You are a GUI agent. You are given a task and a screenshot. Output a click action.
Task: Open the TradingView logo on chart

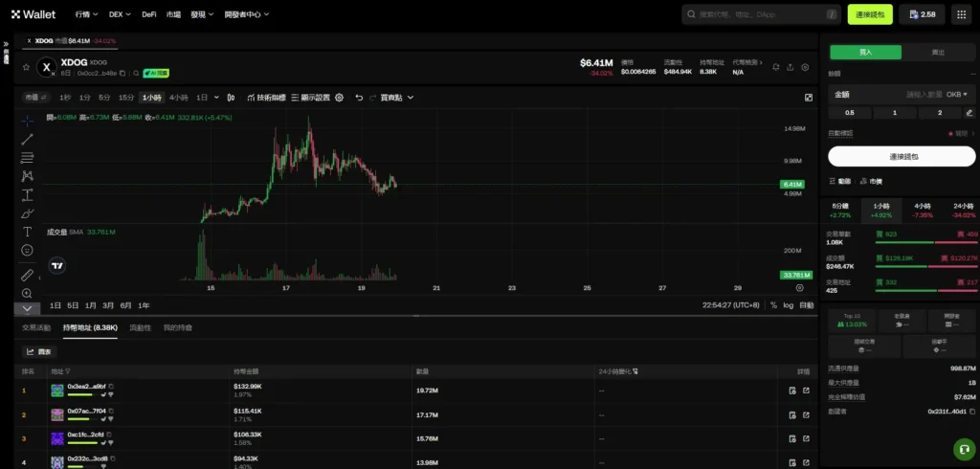point(57,266)
